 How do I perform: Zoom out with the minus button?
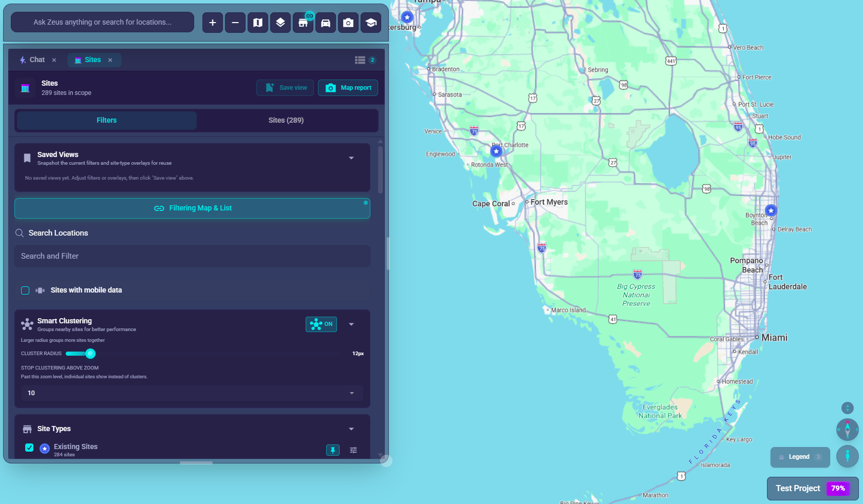(235, 23)
